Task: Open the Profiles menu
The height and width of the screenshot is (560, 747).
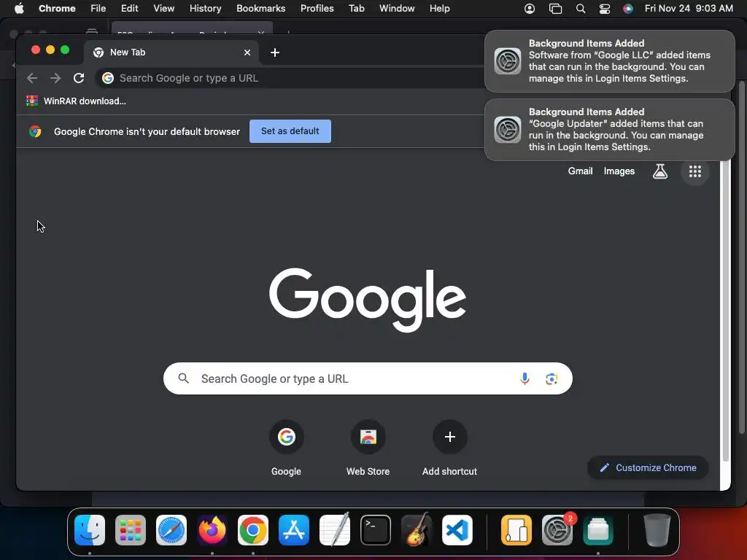Action: pos(317,8)
